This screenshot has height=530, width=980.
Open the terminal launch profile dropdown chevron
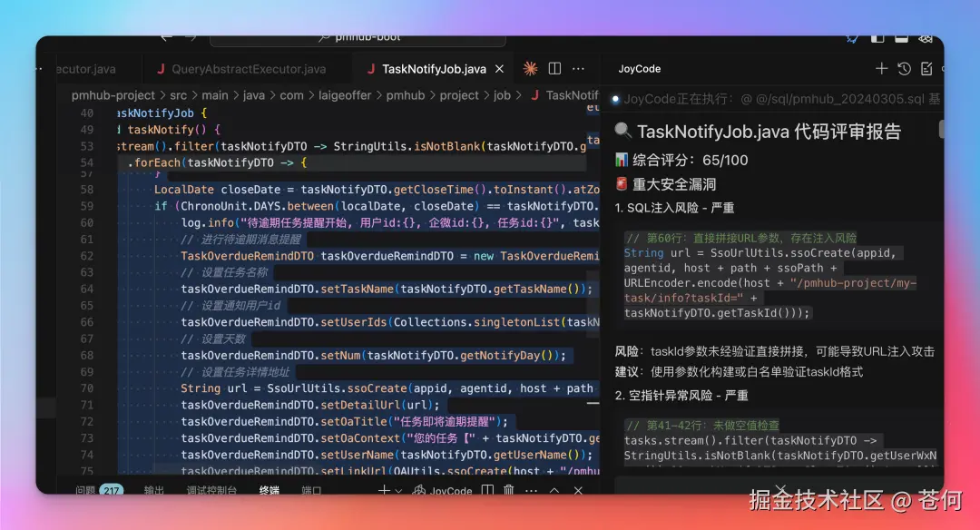[398, 491]
